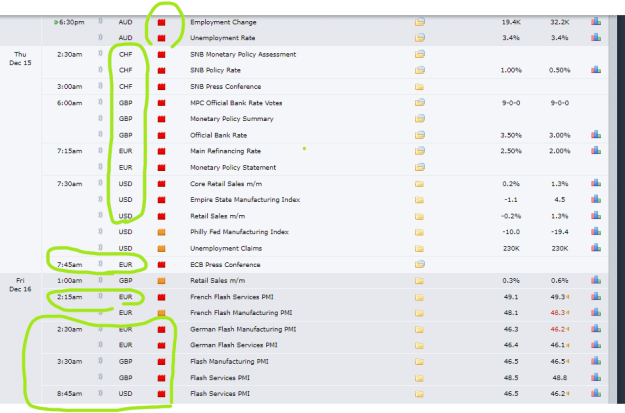The image size is (625, 413).
Task: Click the revised arrow beside French Services 49.3
Action: 568,297
